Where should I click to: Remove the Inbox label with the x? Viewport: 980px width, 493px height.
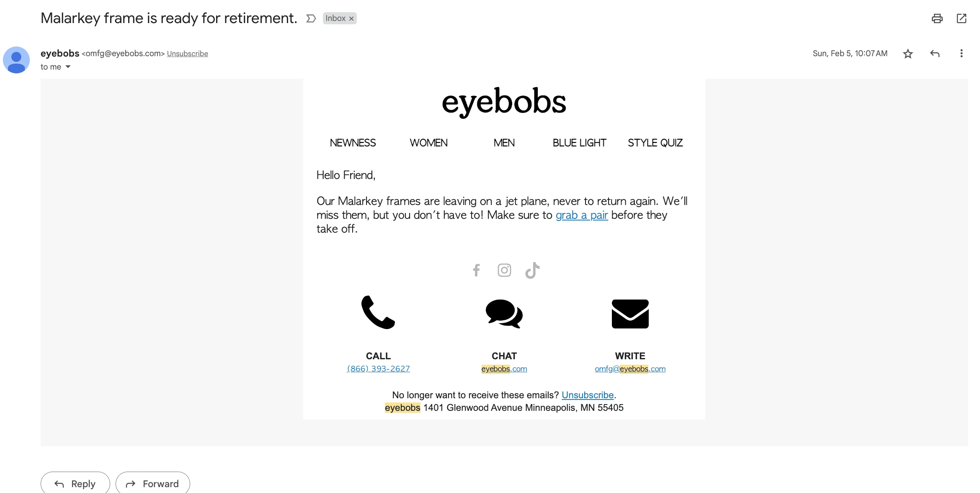click(x=351, y=18)
